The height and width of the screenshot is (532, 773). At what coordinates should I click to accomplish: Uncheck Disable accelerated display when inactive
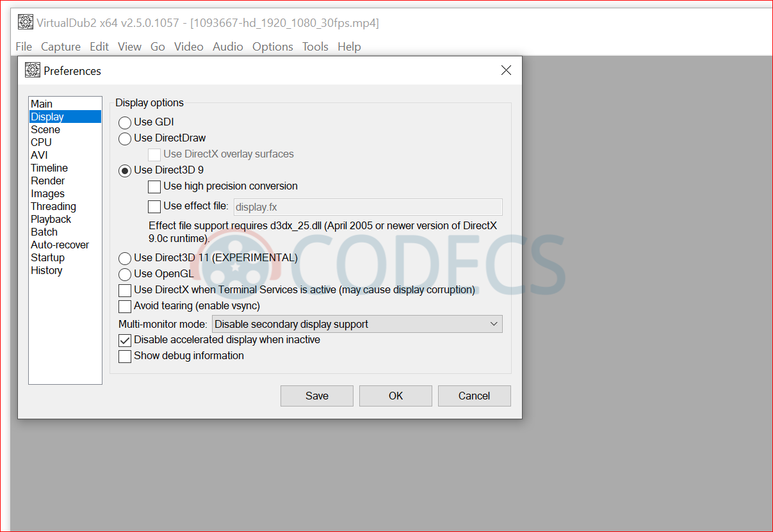125,340
